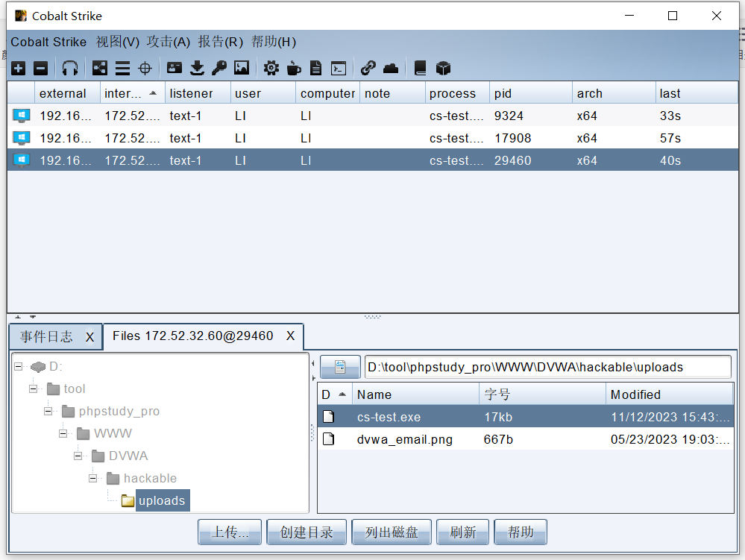Sort files by Name column header
Screen dimensions: 745x560
(x=415, y=394)
